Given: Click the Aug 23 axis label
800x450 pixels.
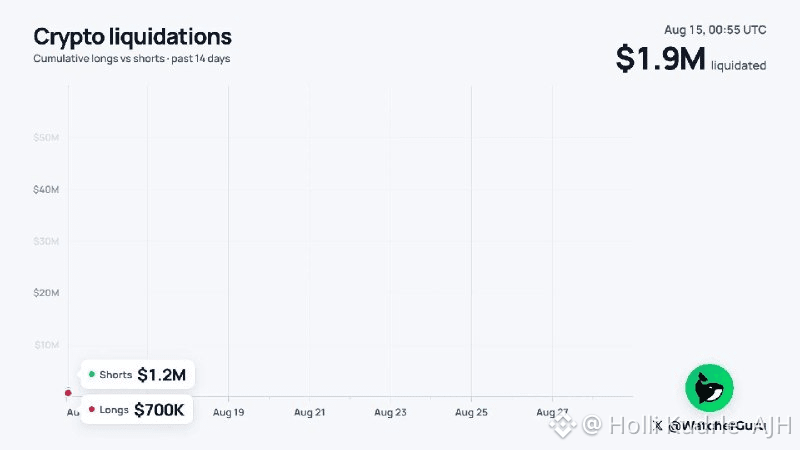Looking at the screenshot, I should (x=390, y=412).
